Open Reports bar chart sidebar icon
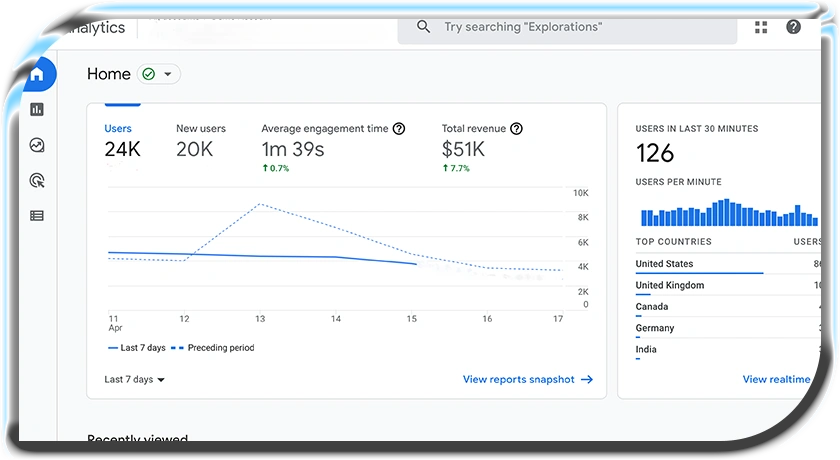Viewport: 840px width, 460px height. [37, 109]
